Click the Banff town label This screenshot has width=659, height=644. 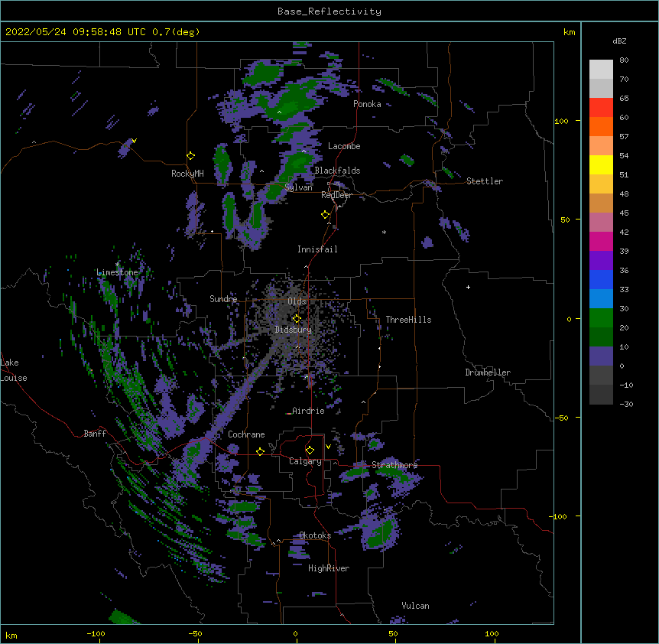(95, 434)
